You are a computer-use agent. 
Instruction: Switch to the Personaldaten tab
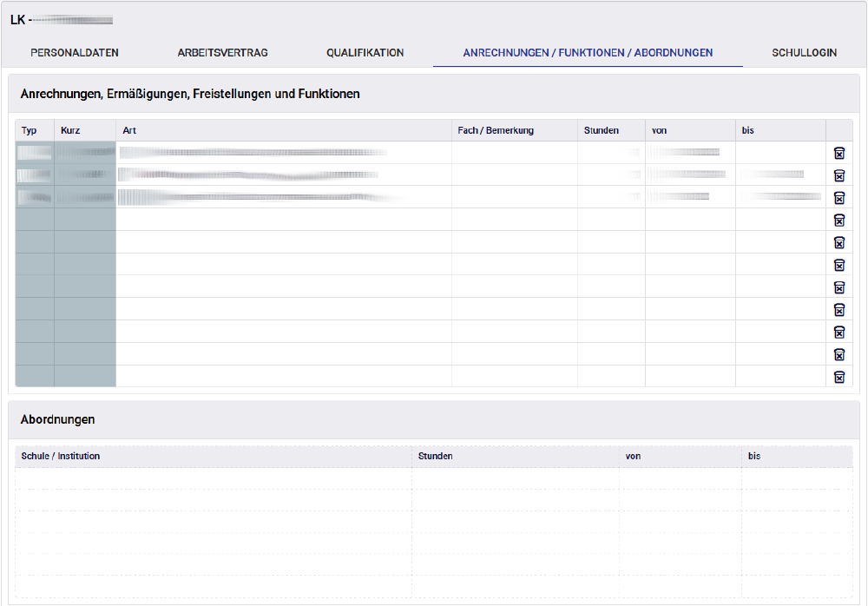tap(75, 53)
